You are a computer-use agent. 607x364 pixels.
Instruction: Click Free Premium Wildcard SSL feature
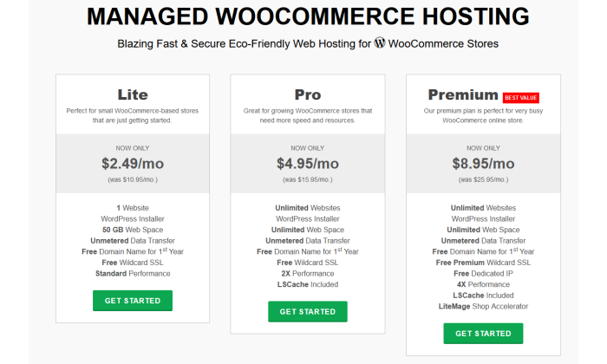click(x=483, y=263)
